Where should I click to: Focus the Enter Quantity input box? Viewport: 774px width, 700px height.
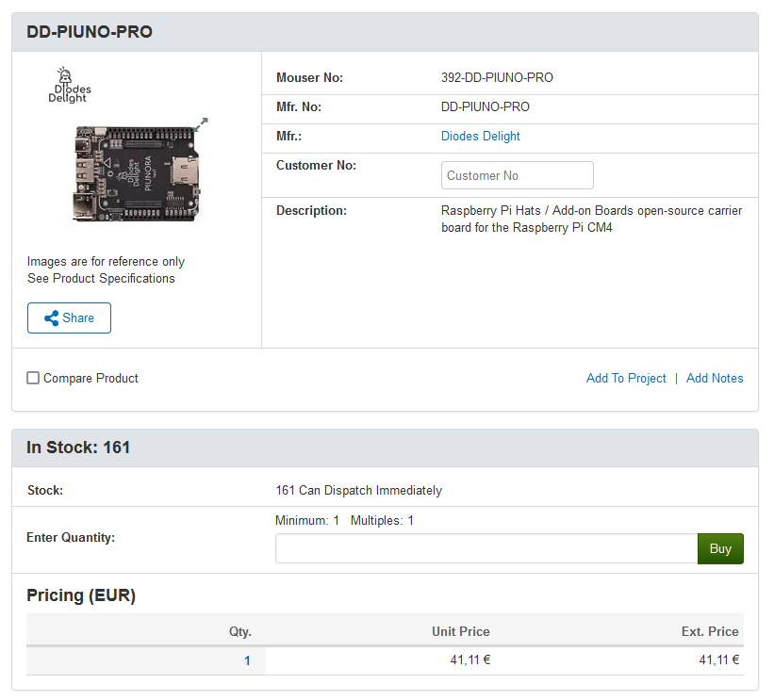coord(486,548)
